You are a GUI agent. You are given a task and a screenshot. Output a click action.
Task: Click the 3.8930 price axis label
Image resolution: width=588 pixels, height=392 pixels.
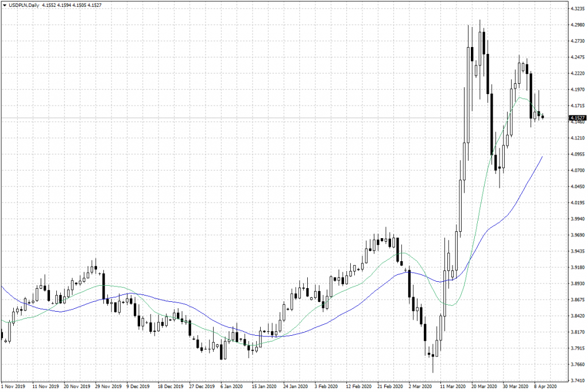(x=577, y=284)
